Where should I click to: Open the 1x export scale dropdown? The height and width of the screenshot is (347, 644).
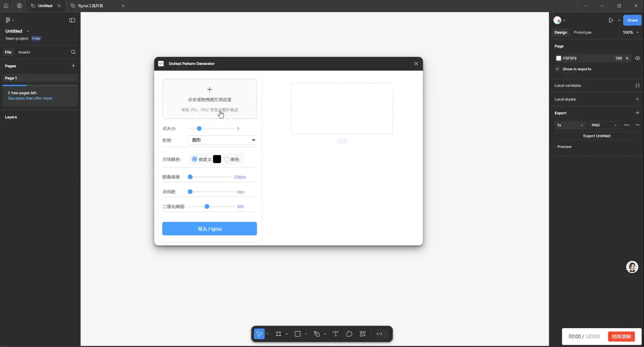coord(570,125)
